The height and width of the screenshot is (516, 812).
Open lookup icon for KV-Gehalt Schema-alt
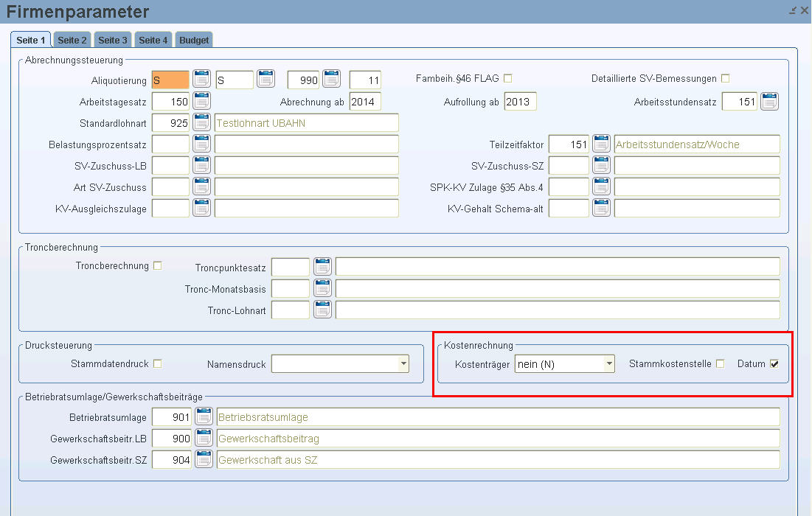(x=601, y=208)
